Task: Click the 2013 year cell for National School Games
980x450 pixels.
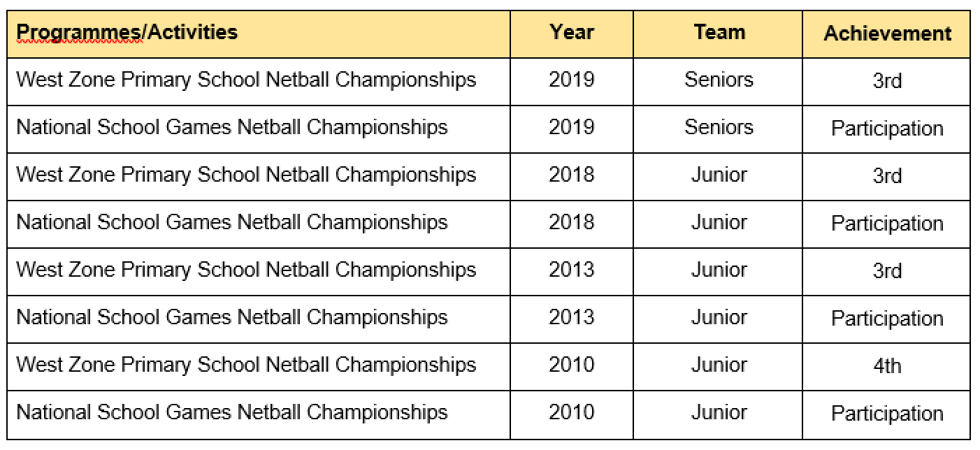Action: [x=572, y=319]
